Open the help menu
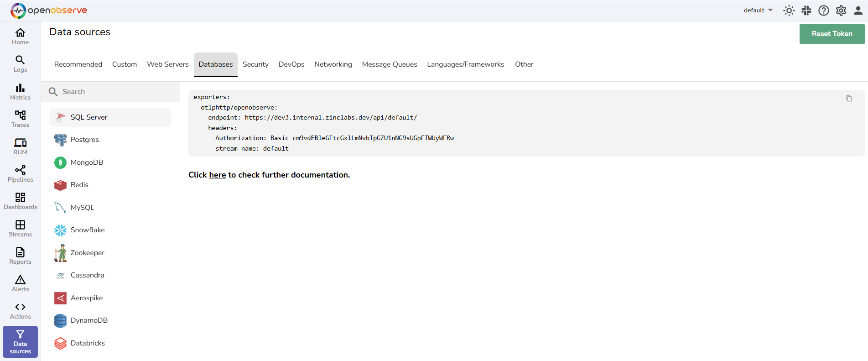This screenshot has width=868, height=361. click(823, 10)
